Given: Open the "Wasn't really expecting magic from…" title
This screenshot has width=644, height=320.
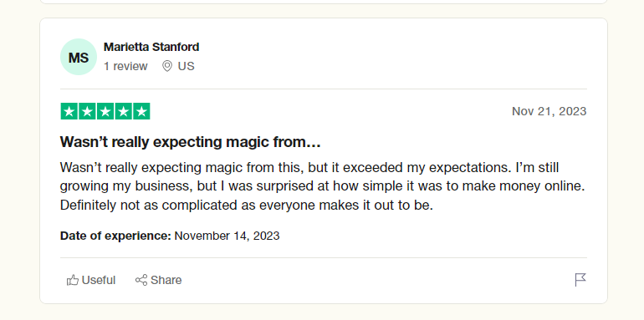Looking at the screenshot, I should coord(190,142).
